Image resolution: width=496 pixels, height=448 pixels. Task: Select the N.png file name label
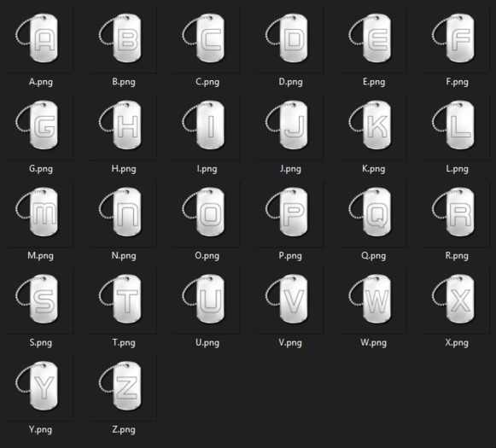pos(124,256)
